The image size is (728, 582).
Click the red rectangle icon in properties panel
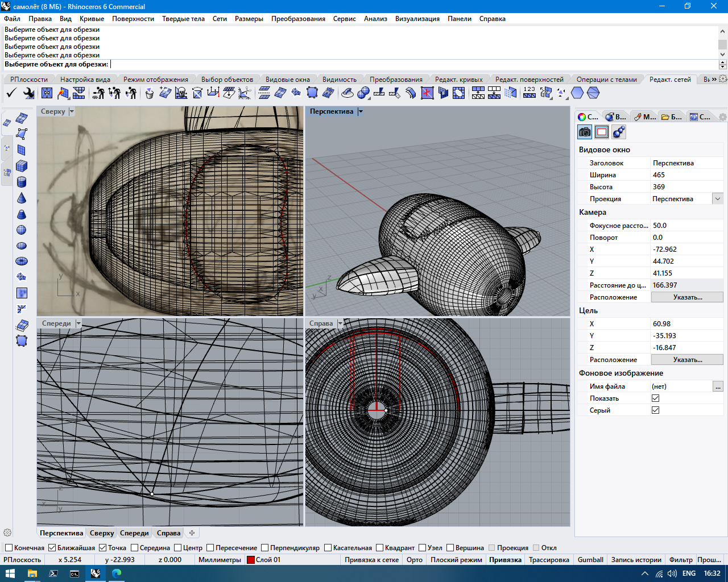point(602,132)
